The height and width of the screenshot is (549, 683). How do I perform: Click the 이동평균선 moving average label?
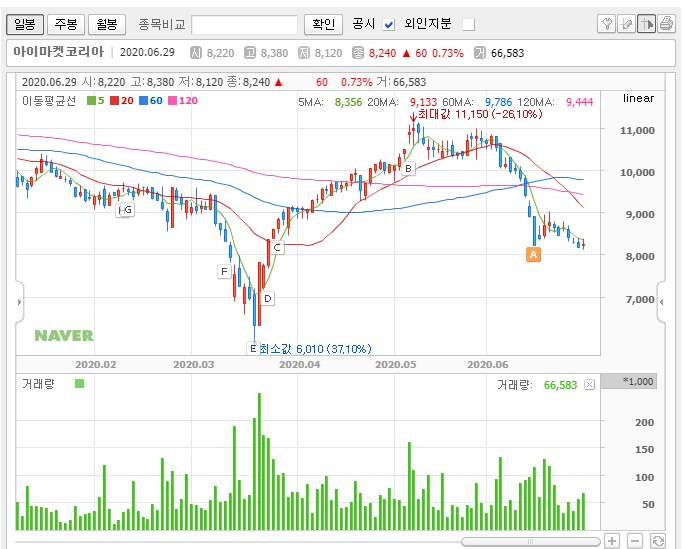[49, 101]
